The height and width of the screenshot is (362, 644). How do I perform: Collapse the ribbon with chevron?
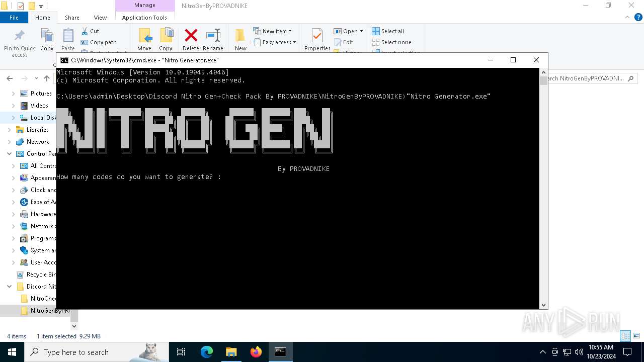pos(627,17)
